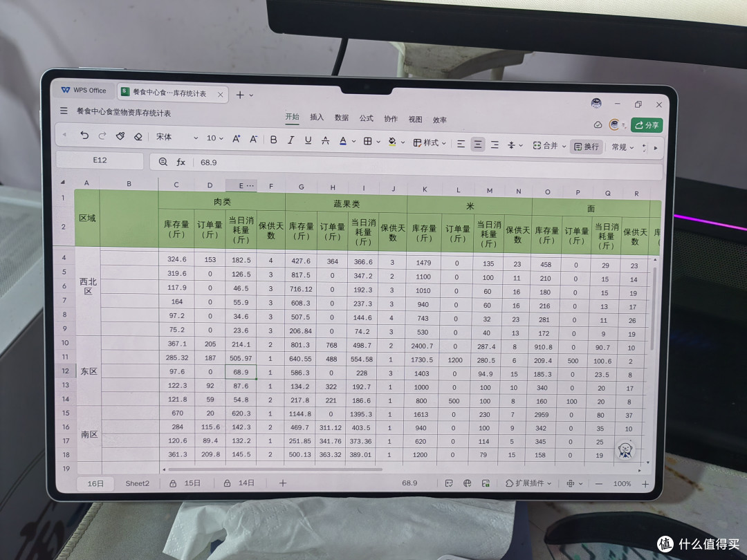
Task: Toggle italic formatting
Action: (x=290, y=140)
